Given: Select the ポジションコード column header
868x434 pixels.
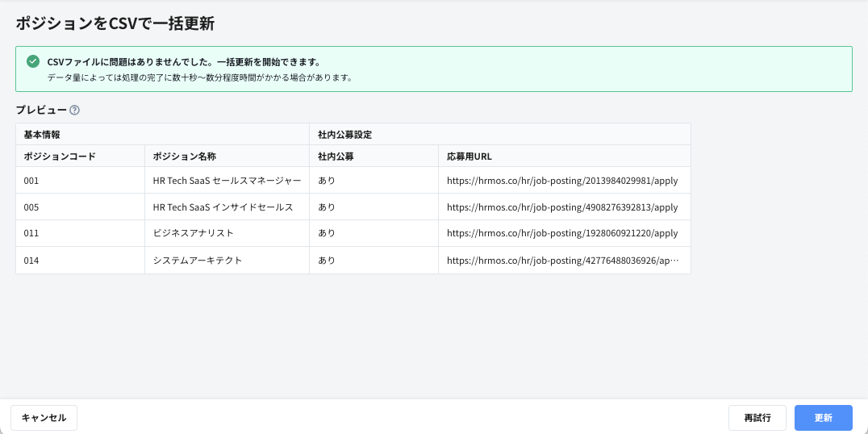Looking at the screenshot, I should [x=60, y=156].
